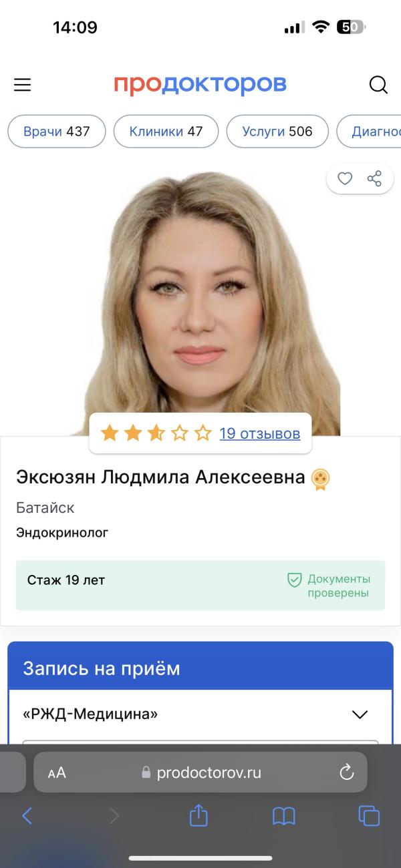Select the Врачи 437 tab
401x868 pixels.
pyautogui.click(x=57, y=132)
